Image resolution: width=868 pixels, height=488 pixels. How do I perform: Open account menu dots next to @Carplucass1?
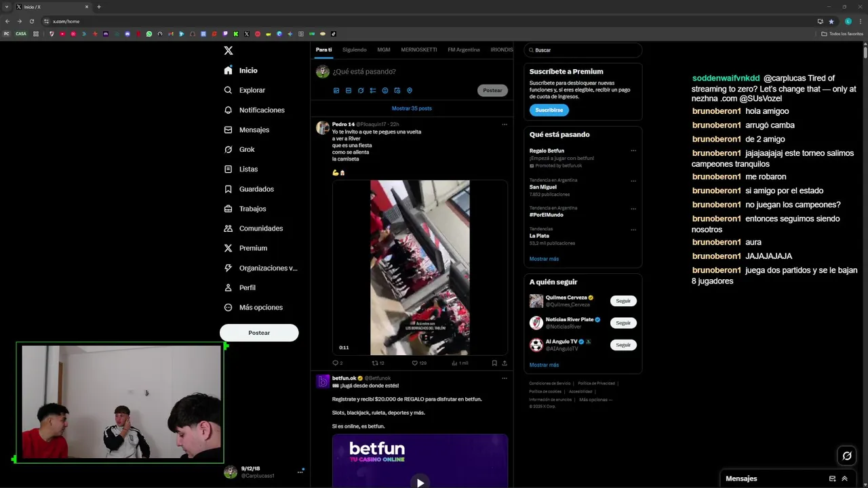pos(300,472)
